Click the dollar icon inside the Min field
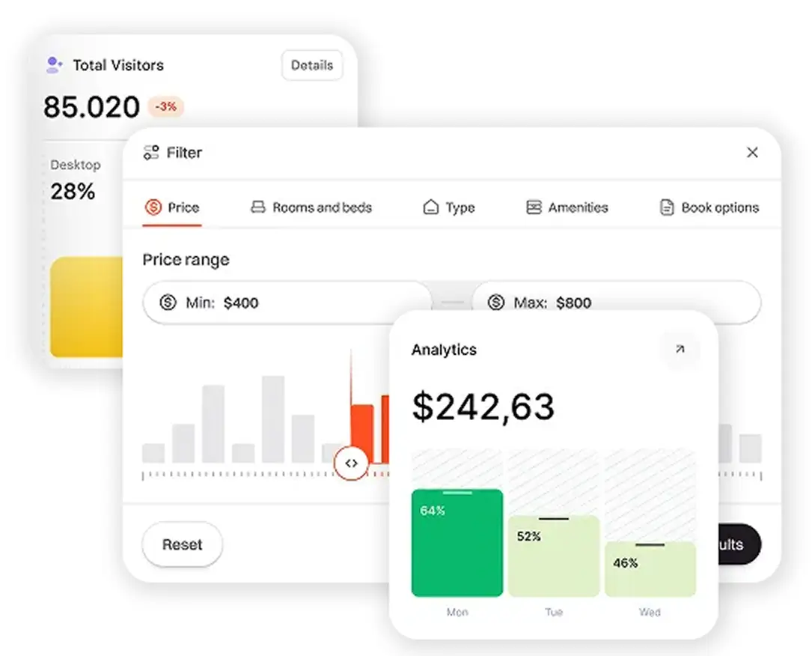Image resolution: width=812 pixels, height=656 pixels. [168, 303]
